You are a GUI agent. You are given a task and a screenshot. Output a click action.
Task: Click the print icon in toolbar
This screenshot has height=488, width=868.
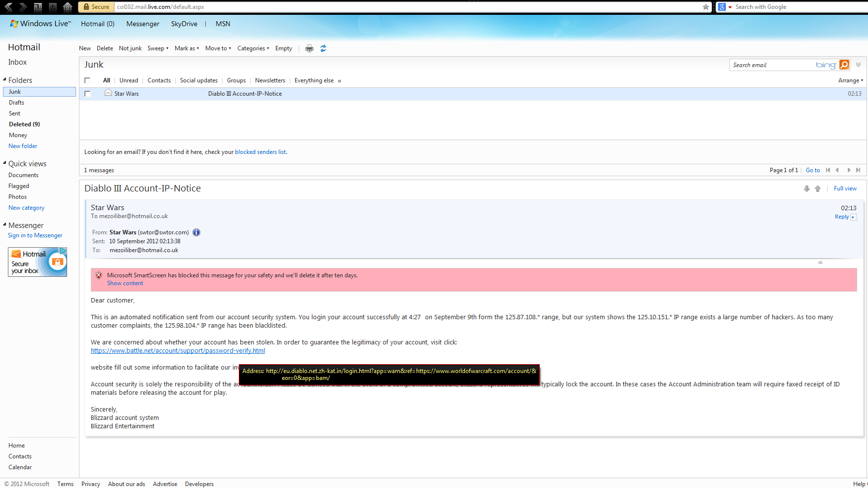[x=309, y=48]
